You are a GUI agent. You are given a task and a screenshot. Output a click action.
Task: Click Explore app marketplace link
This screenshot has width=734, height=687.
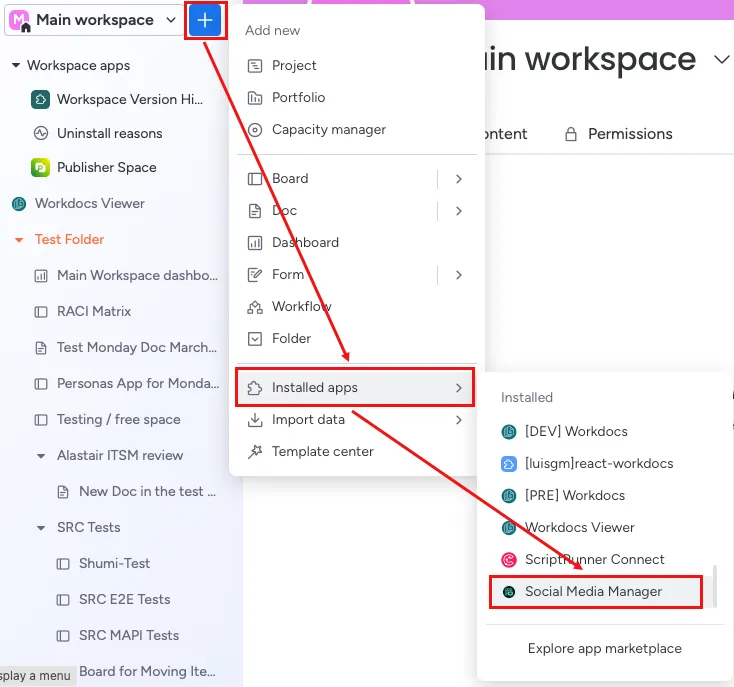(604, 649)
